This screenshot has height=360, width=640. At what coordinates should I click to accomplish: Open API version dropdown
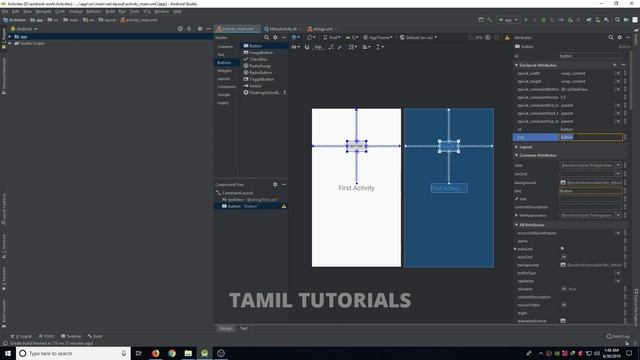(x=352, y=38)
